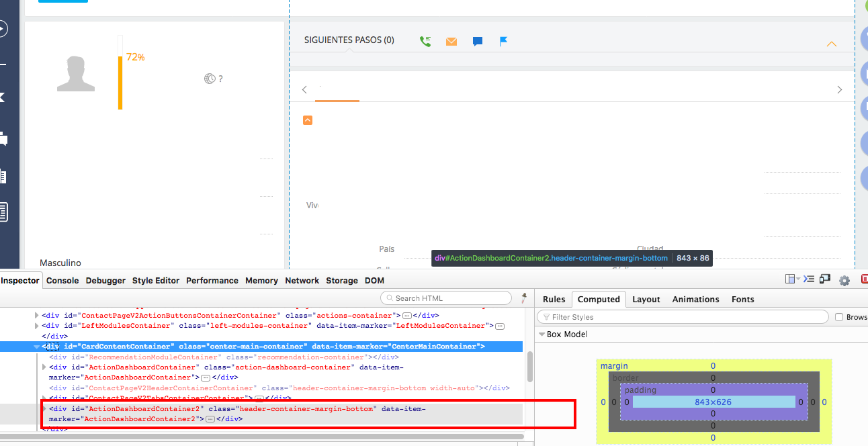Click the margin label in the box model

[x=614, y=366]
